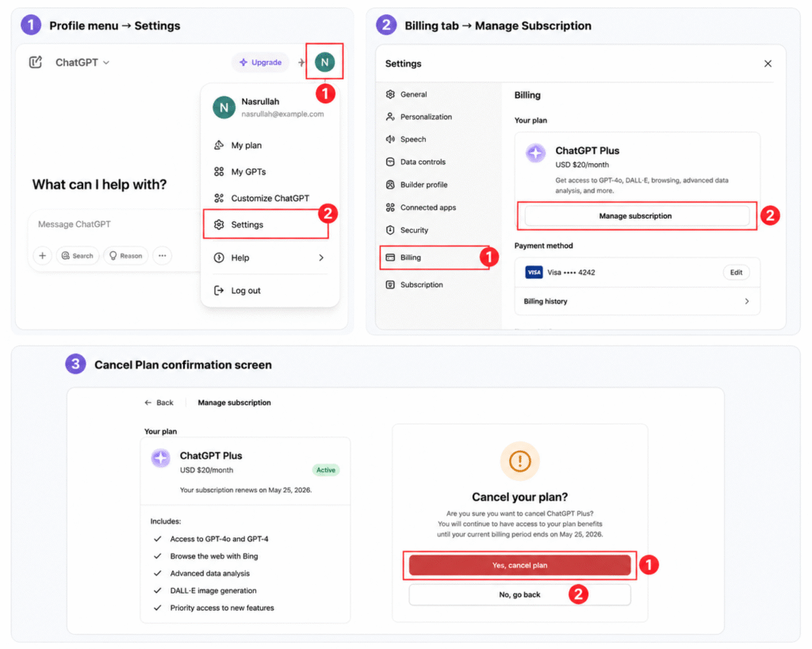Click My GPTs grid icon

[x=219, y=172]
